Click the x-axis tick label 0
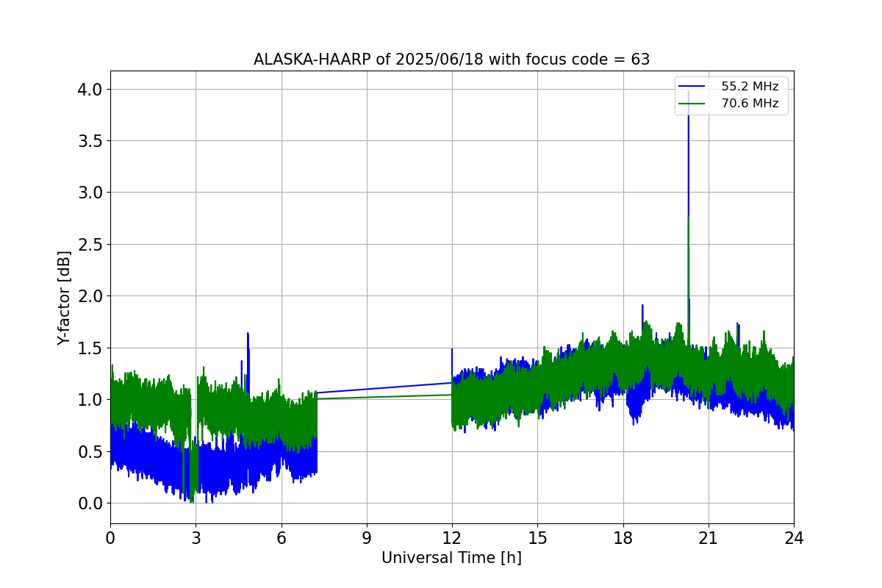The image size is (882, 588). (x=110, y=538)
